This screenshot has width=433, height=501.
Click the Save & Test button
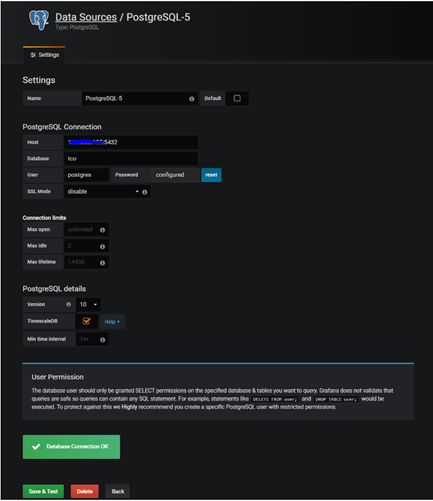click(43, 491)
